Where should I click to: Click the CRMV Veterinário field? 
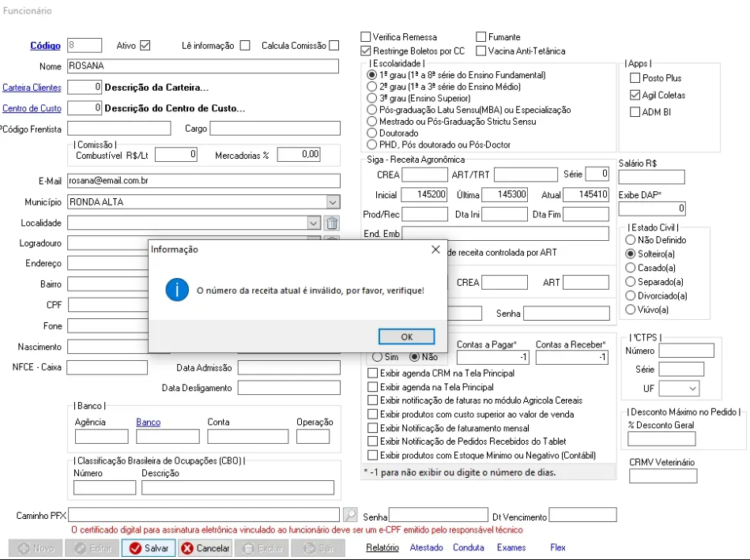click(x=663, y=475)
